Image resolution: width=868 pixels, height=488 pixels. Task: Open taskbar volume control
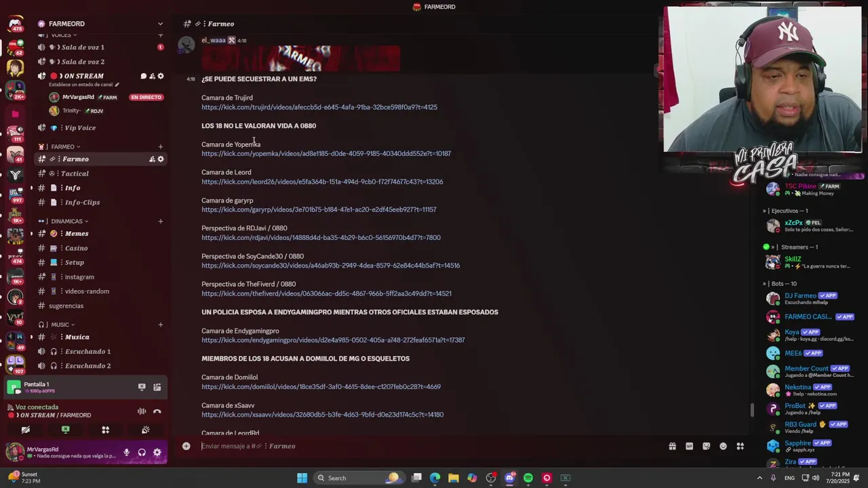click(x=814, y=478)
